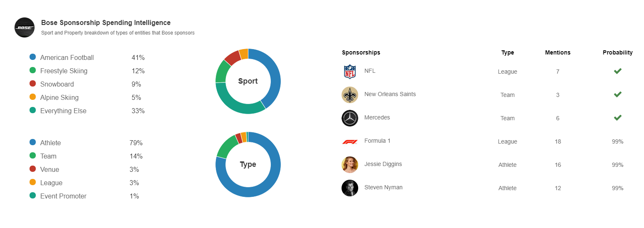Click the Bose logo icon
644x228 pixels.
[x=25, y=27]
